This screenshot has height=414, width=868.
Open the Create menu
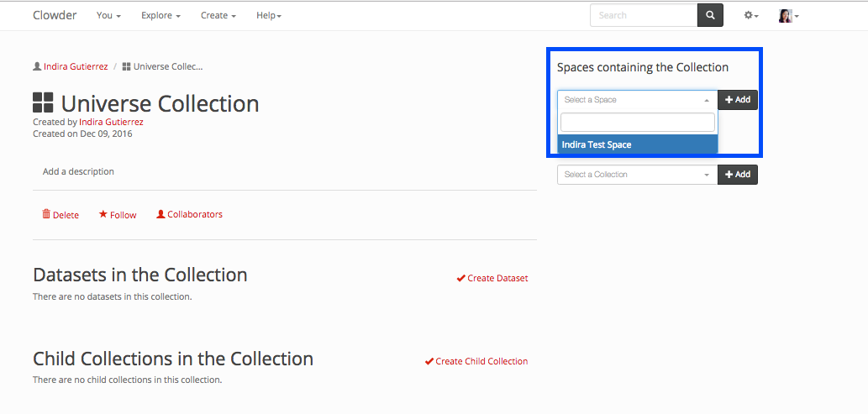218,16
